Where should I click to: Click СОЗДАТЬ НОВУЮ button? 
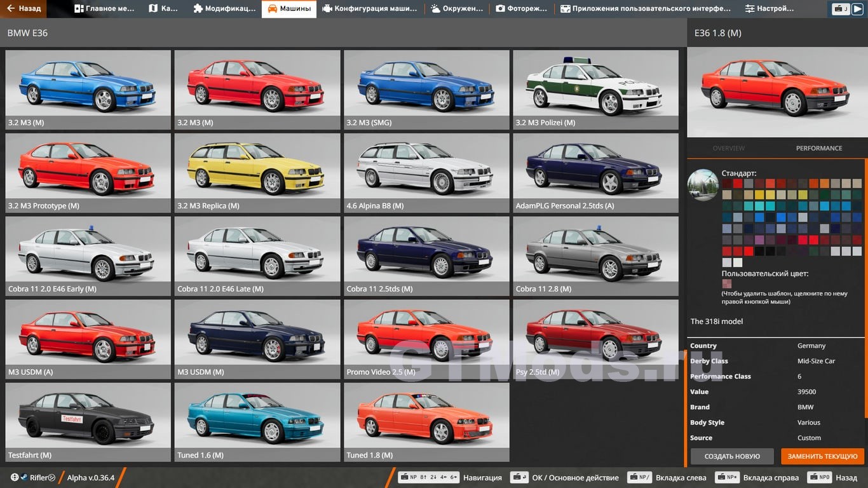tap(732, 456)
